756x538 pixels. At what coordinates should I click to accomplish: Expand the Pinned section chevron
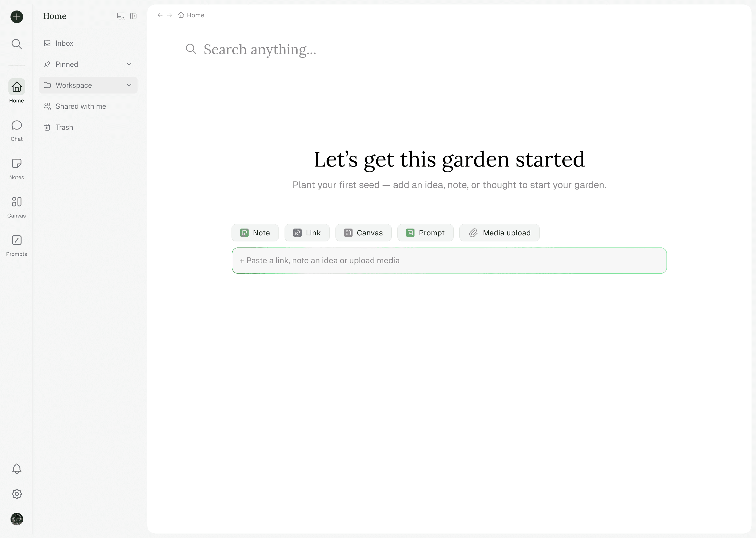129,64
